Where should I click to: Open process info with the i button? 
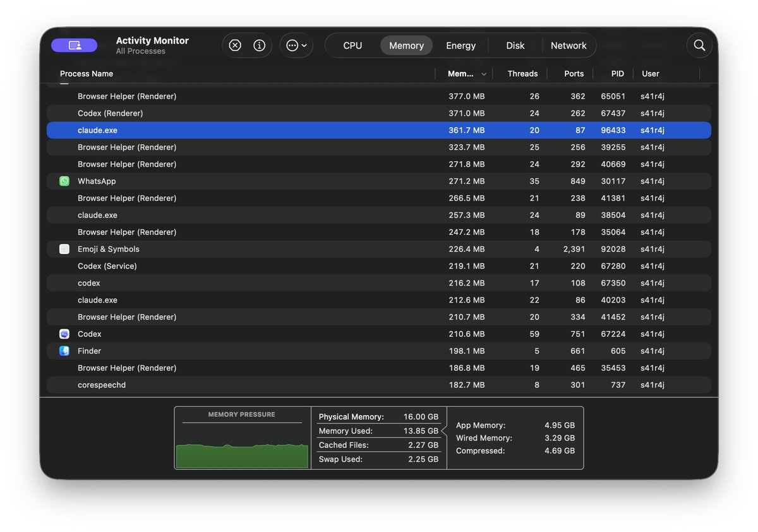point(259,45)
